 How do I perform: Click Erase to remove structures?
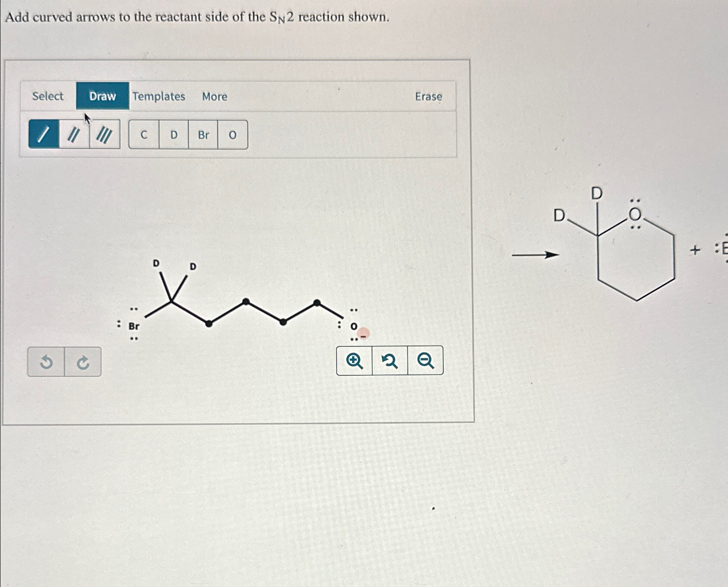click(x=429, y=97)
